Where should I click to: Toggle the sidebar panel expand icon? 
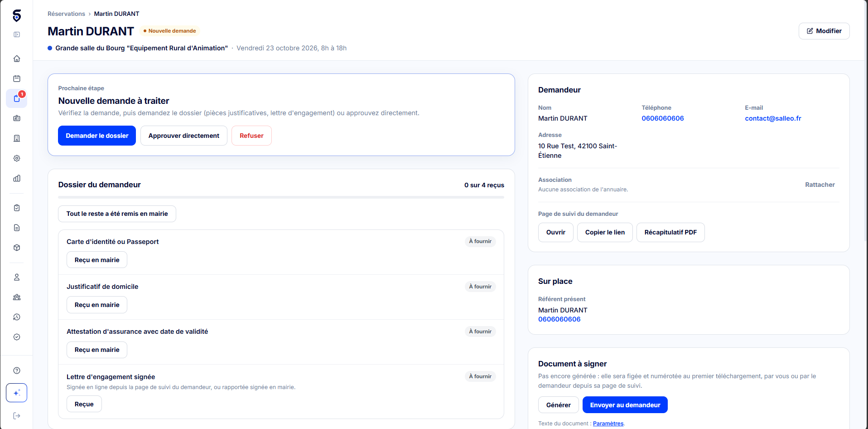[x=17, y=34]
